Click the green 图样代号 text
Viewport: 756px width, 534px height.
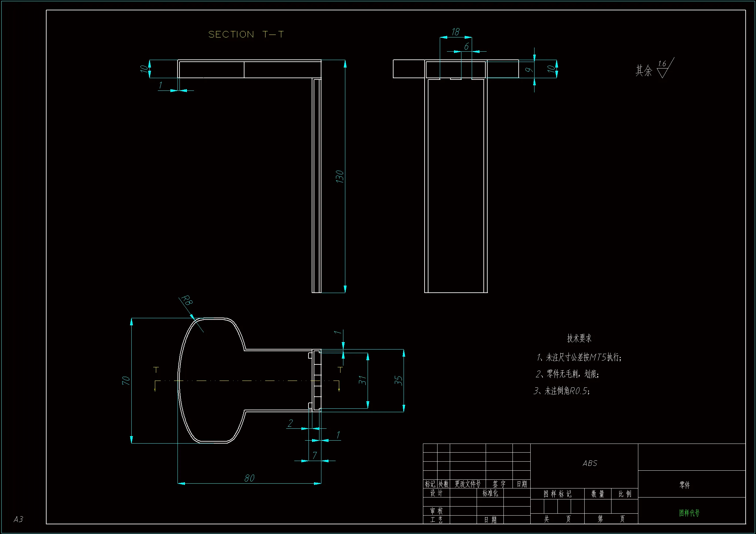[x=689, y=513]
